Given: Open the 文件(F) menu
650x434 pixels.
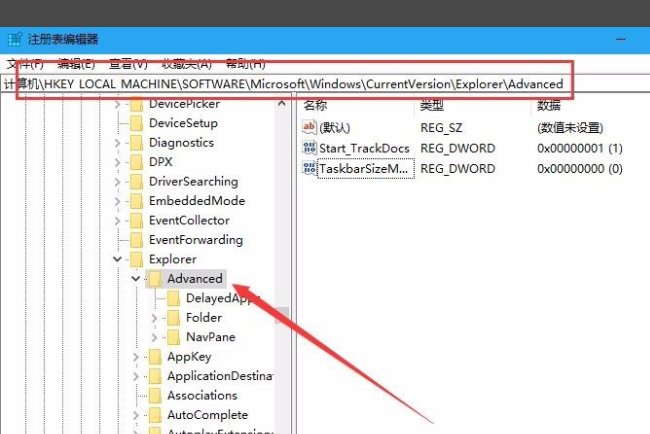Looking at the screenshot, I should tap(25, 64).
